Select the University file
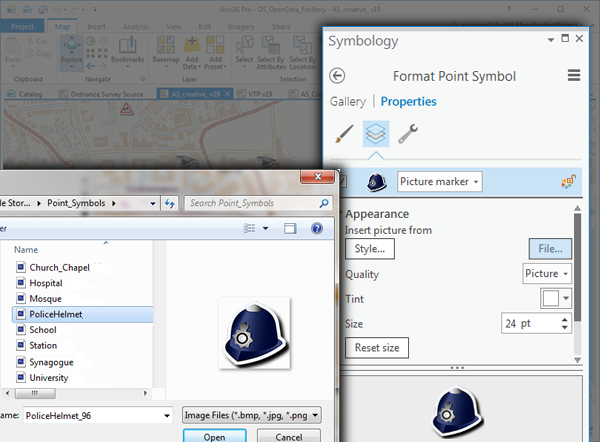Viewport: 600px width, 442px height. [x=49, y=378]
